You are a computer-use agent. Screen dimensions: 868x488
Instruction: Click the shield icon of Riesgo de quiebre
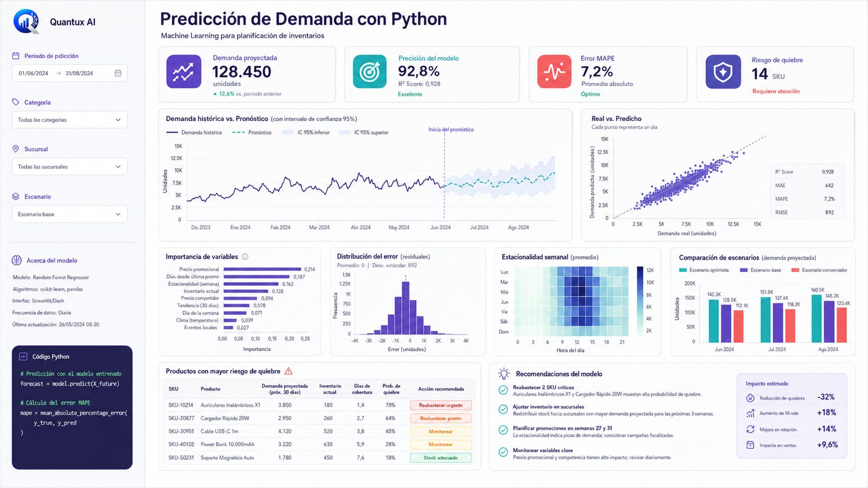click(723, 72)
